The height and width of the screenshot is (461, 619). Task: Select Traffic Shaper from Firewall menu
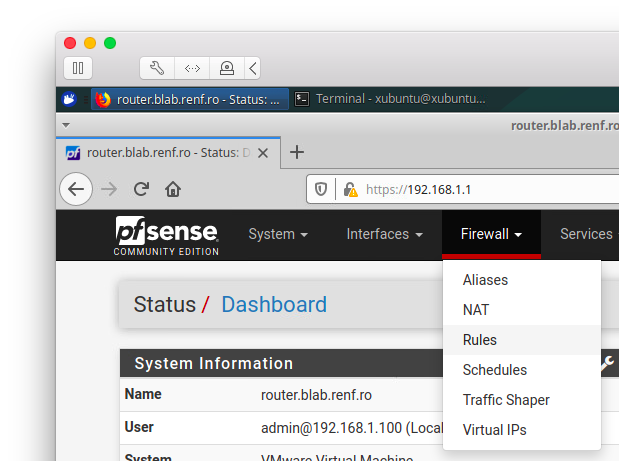click(x=522, y=400)
